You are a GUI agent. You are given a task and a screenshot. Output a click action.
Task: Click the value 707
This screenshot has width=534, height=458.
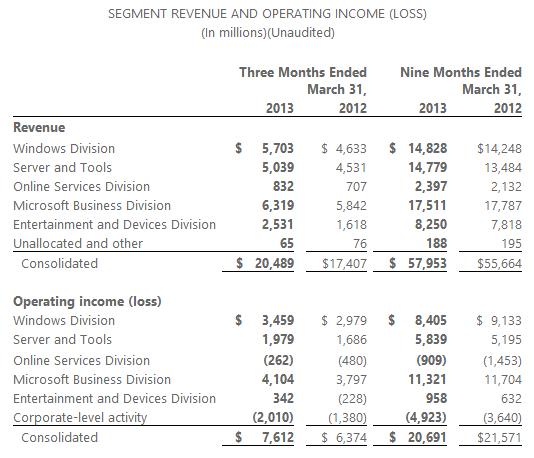[x=356, y=187]
